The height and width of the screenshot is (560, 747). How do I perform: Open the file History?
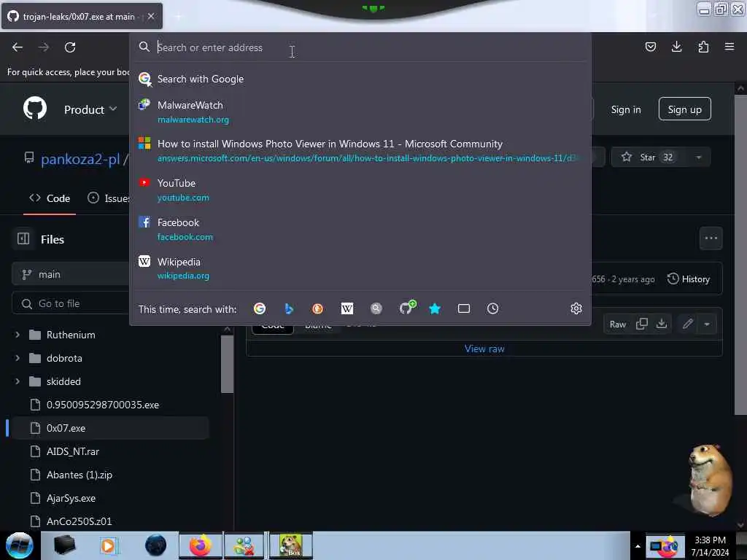click(x=689, y=279)
